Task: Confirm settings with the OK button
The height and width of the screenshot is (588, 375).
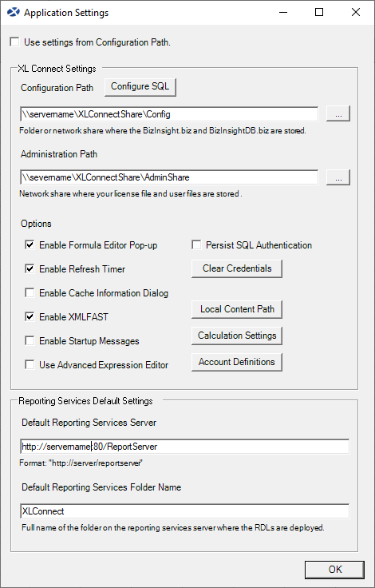Action: (x=334, y=570)
